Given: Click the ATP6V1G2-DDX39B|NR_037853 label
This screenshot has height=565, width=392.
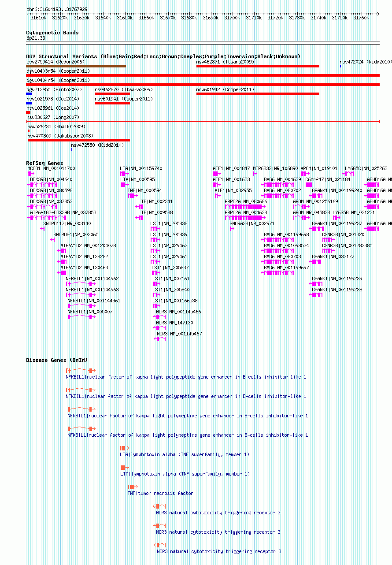Looking at the screenshot, I should click(x=63, y=212).
